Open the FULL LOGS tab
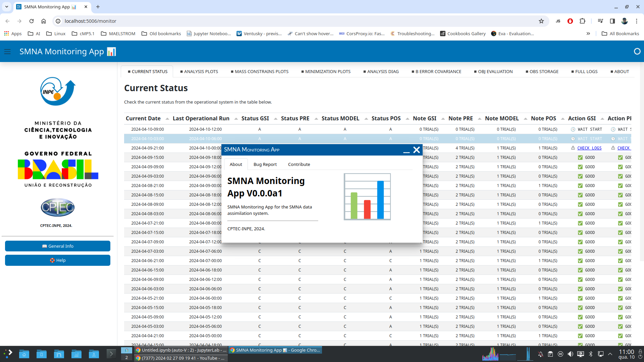Image resolution: width=644 pixels, height=362 pixels. 584,71
